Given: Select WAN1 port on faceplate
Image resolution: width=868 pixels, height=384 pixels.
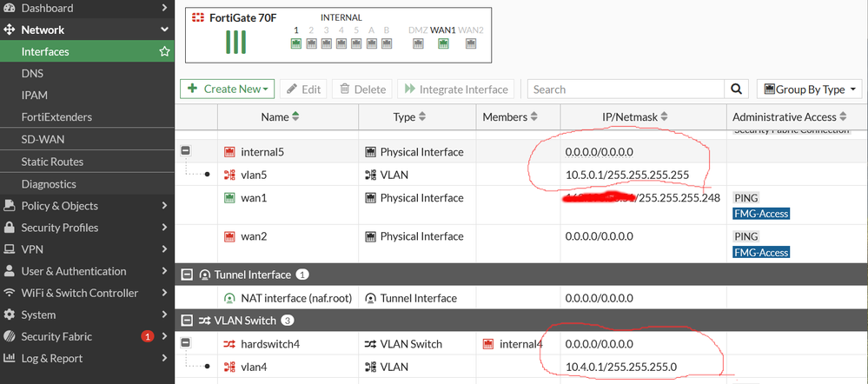Looking at the screenshot, I should click(x=443, y=44).
